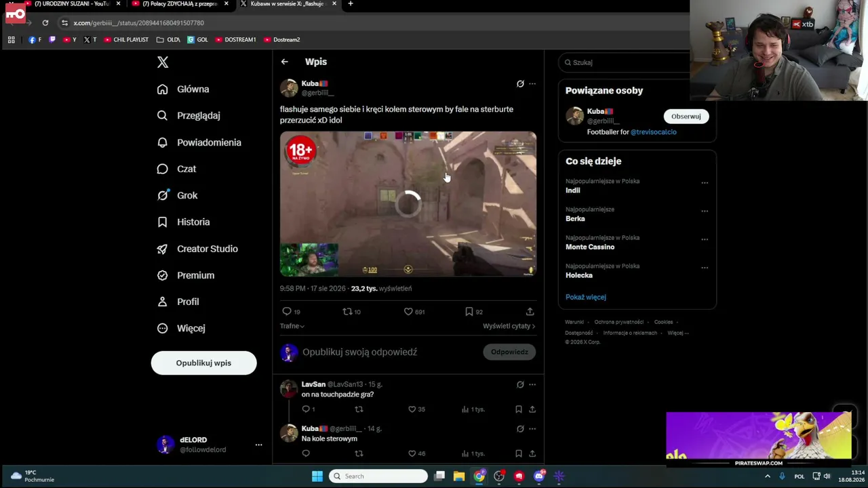Click Pokaż więcej under trends
This screenshot has height=488, width=868.
586,297
